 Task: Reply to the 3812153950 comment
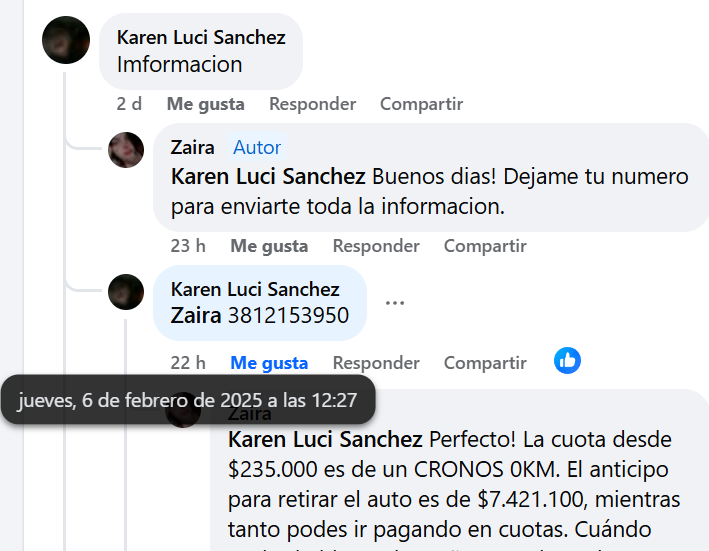pyautogui.click(x=376, y=363)
